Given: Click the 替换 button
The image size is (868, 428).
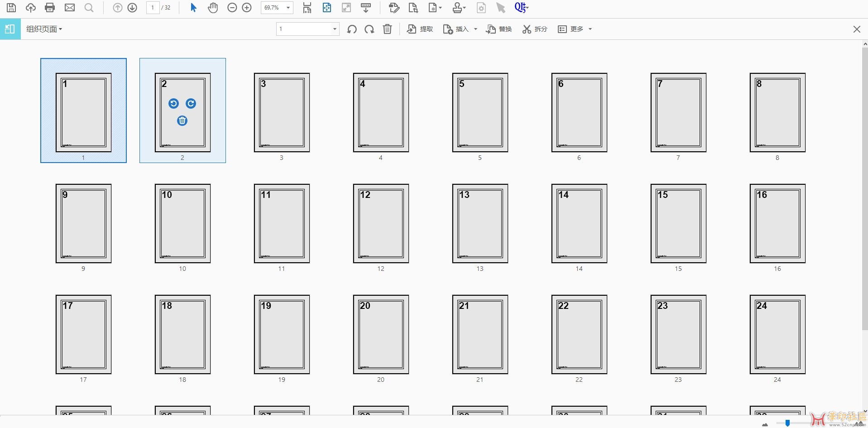Looking at the screenshot, I should pos(499,29).
